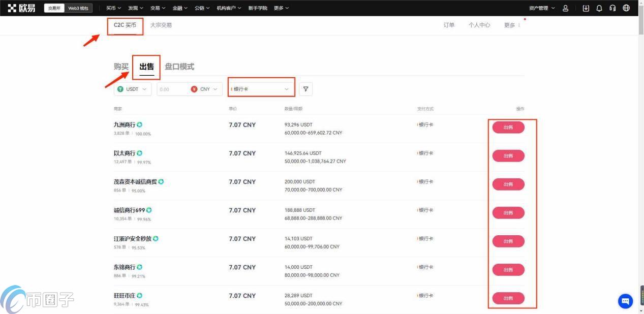Open the blue chat support bubble

point(625,301)
